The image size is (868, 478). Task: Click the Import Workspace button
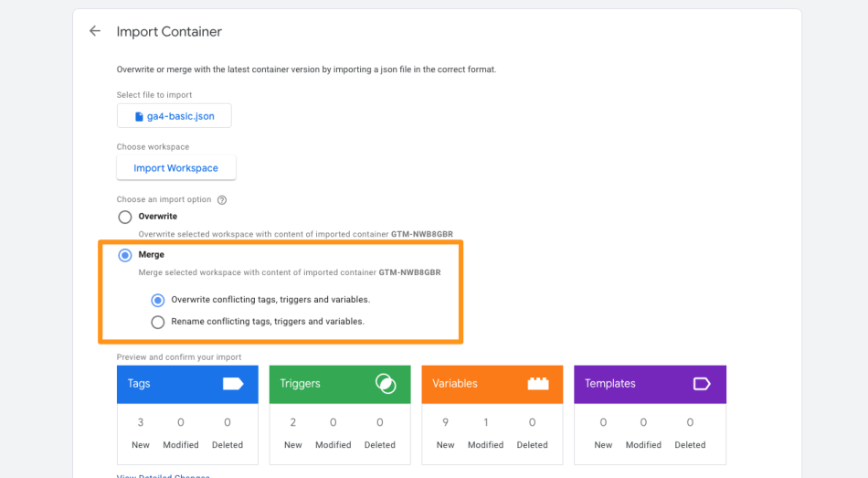[175, 168]
